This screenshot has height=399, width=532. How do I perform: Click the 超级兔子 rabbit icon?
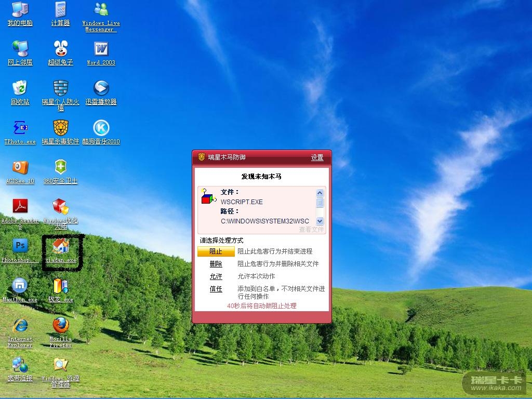pyautogui.click(x=60, y=52)
